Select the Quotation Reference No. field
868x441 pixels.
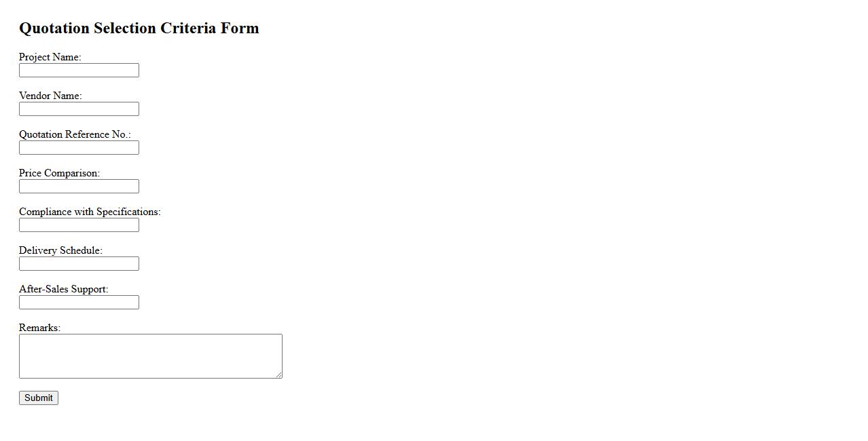79,148
